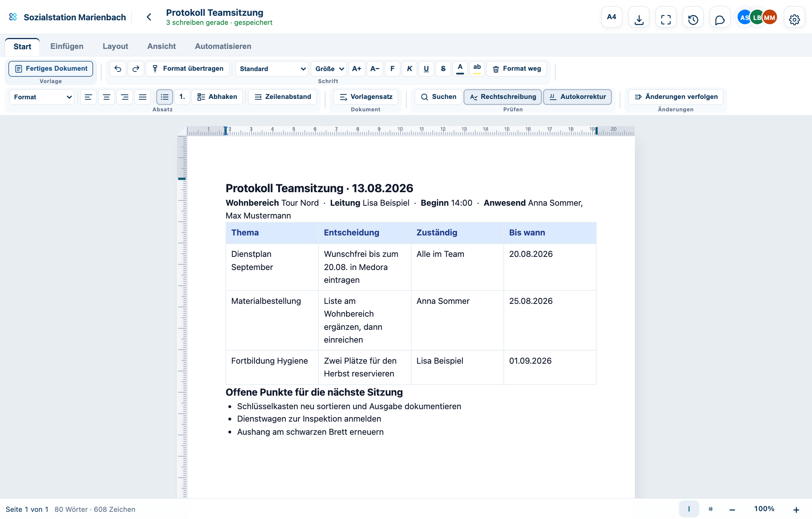Align paragraph right
This screenshot has height=519, width=812.
(124, 97)
